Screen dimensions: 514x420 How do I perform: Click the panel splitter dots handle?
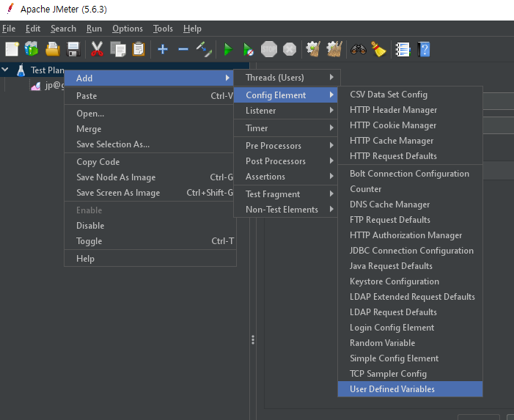[253, 339]
